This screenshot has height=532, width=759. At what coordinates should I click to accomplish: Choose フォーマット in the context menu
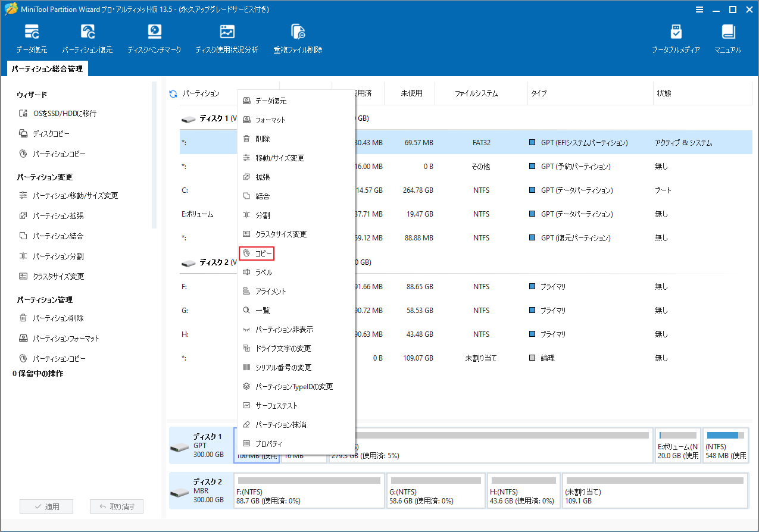(x=264, y=119)
